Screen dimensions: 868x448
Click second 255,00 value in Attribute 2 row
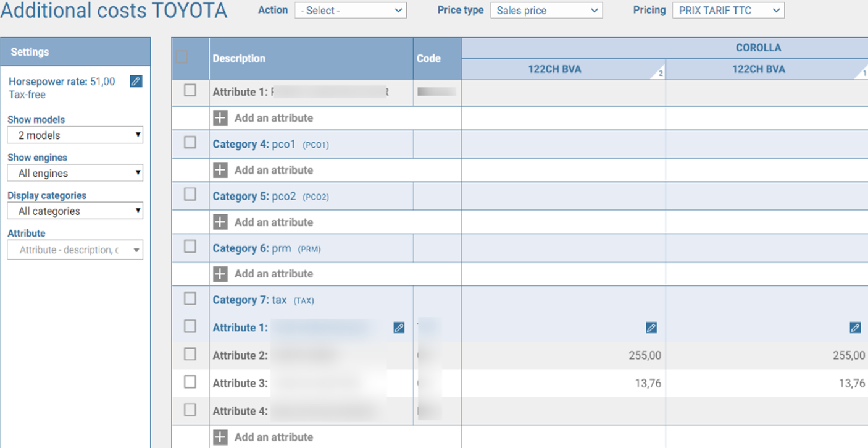849,355
